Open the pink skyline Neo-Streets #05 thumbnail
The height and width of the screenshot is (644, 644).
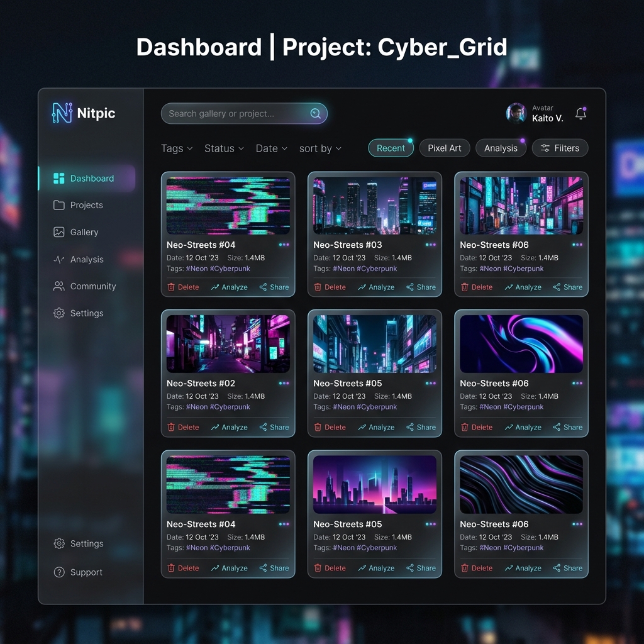(x=375, y=485)
